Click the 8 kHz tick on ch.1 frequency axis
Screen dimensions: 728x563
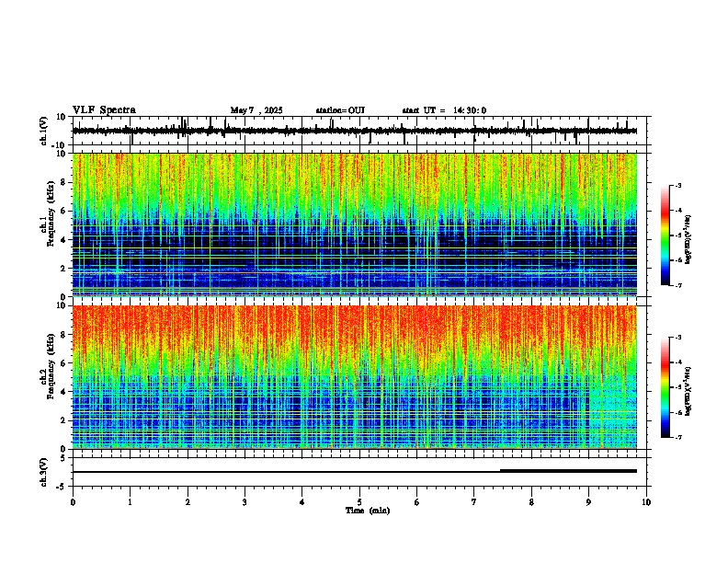[x=64, y=182]
